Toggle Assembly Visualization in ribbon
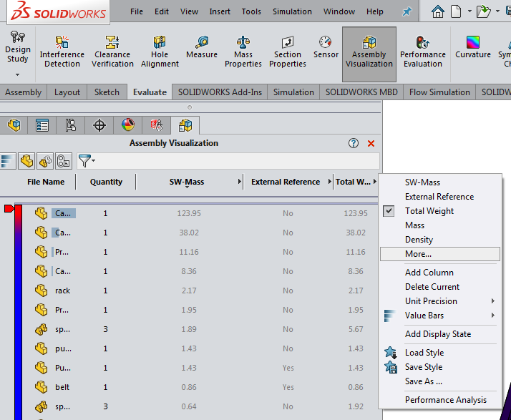The image size is (511, 420). (369, 54)
